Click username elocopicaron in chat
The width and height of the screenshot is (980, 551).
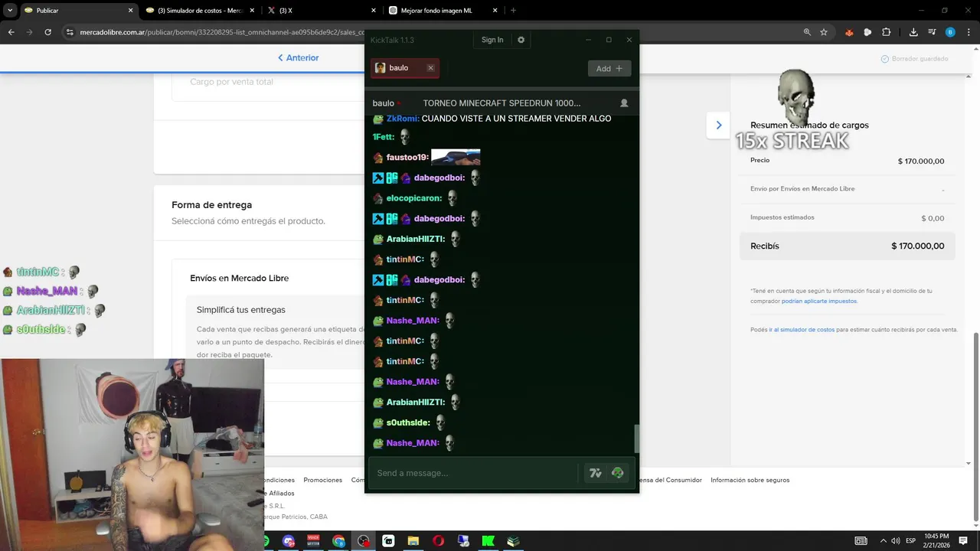coord(414,198)
